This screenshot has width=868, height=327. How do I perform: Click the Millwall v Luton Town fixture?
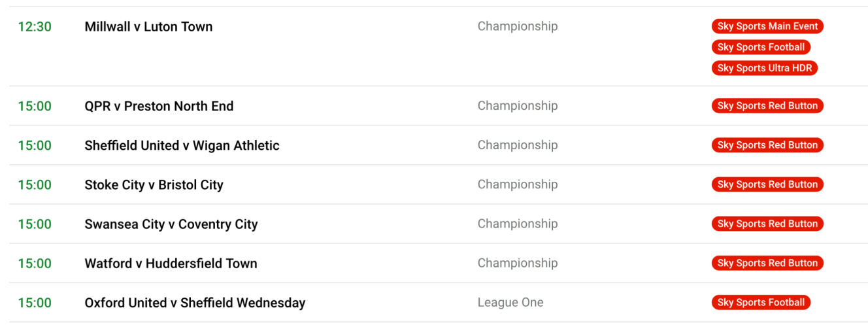(x=148, y=27)
